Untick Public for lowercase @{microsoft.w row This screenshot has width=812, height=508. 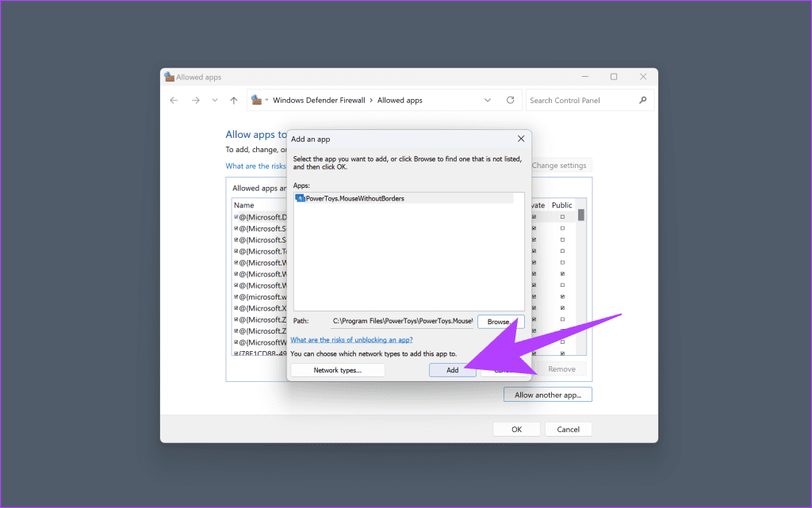[x=562, y=296]
